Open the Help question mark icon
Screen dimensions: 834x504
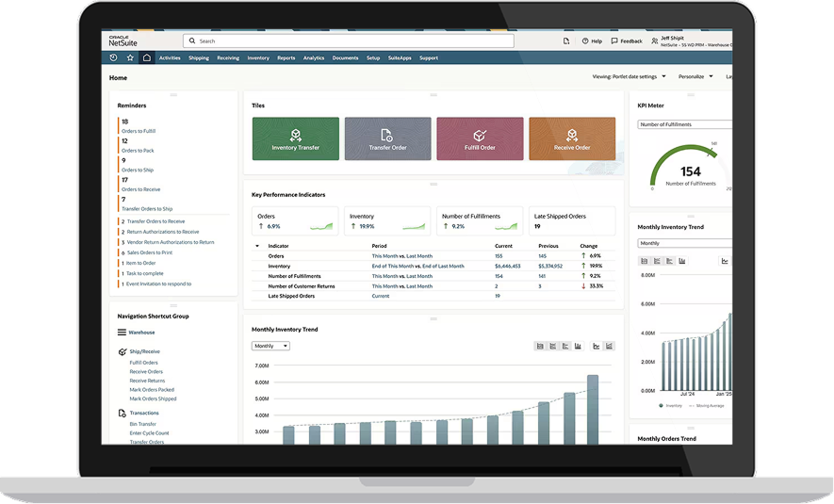point(585,41)
